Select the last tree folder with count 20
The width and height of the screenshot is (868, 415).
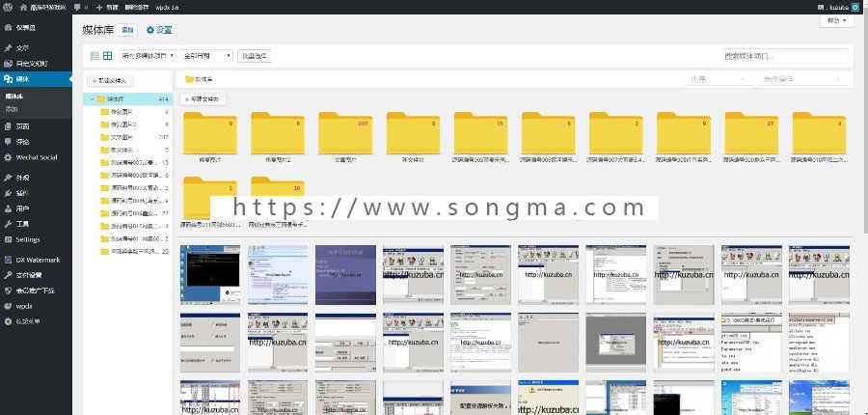click(133, 252)
